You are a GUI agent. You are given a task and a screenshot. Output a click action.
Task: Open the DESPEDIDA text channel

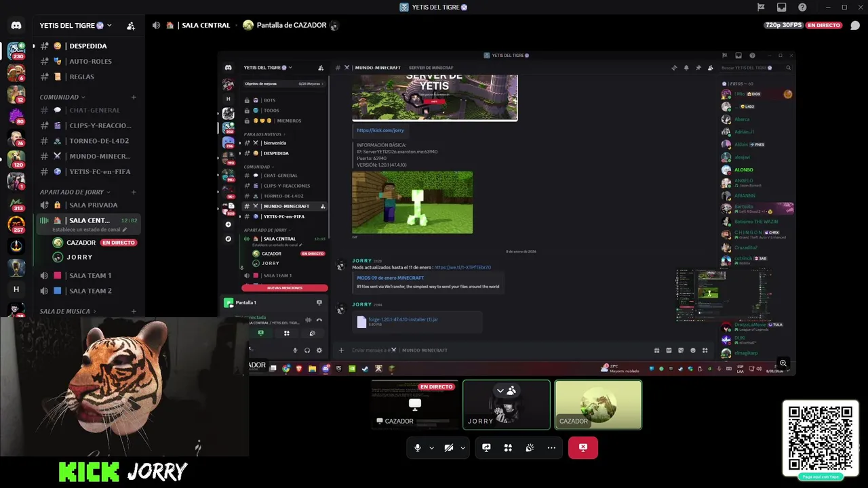[88, 46]
